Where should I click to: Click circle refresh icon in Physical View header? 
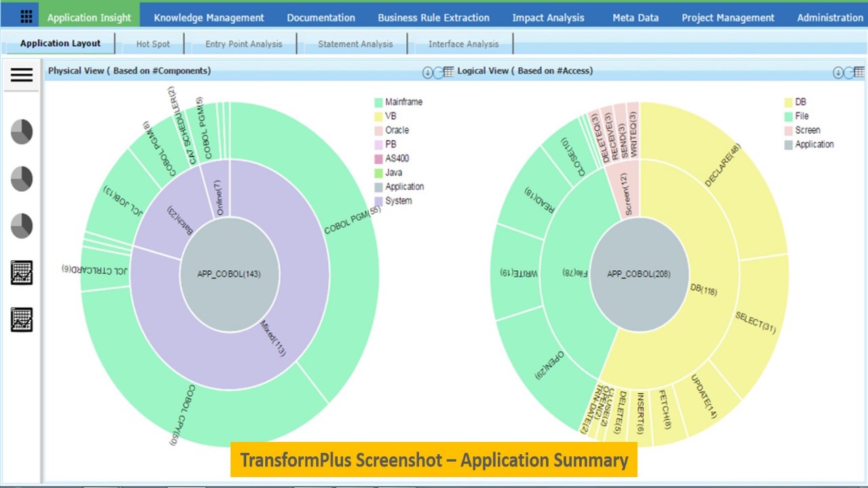tap(438, 73)
